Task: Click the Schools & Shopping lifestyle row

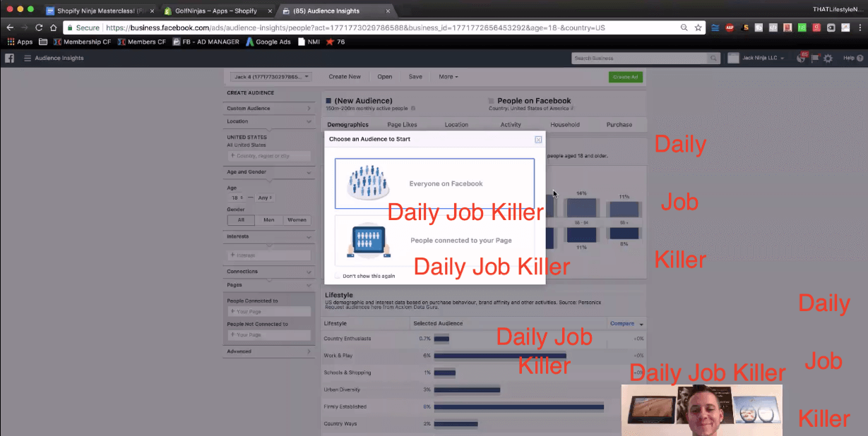Action: 484,373
